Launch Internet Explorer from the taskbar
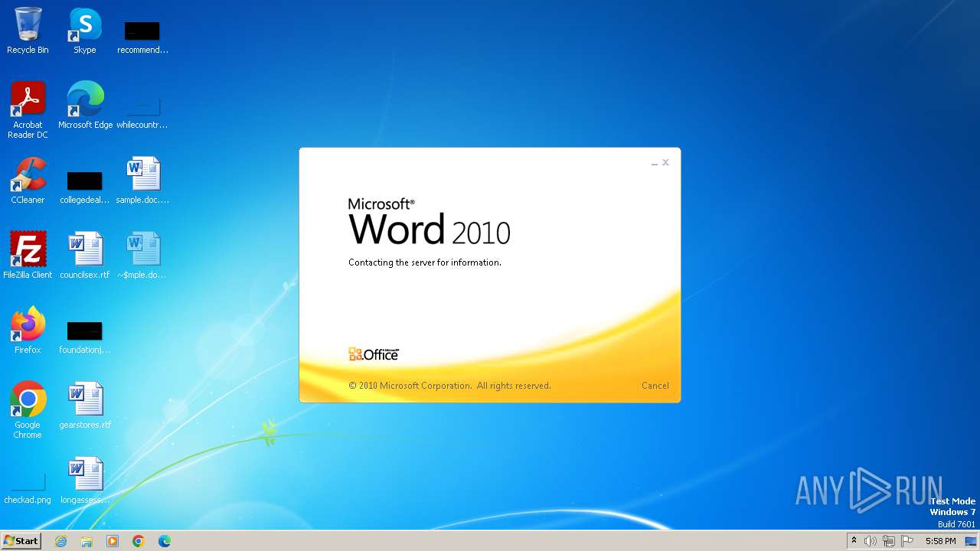This screenshot has height=551, width=980. tap(61, 541)
